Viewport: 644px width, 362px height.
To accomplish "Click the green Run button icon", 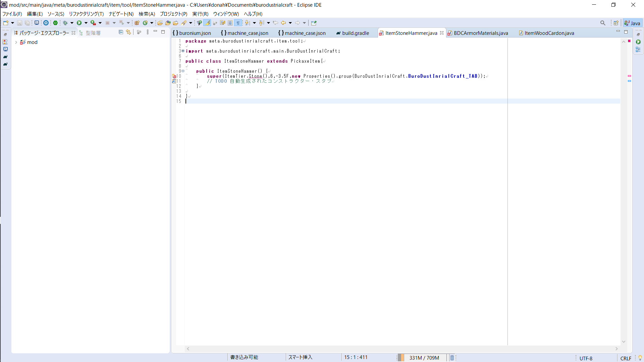I will click(79, 23).
